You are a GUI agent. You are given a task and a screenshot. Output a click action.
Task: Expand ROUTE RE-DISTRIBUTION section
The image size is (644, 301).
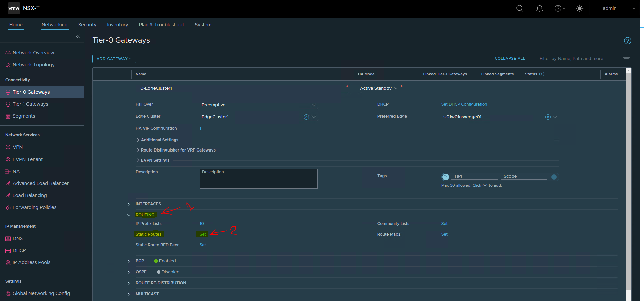click(x=129, y=283)
